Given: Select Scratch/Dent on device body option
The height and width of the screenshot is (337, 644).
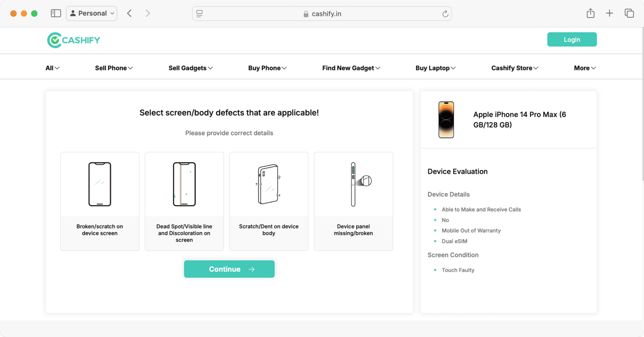Looking at the screenshot, I should (269, 201).
